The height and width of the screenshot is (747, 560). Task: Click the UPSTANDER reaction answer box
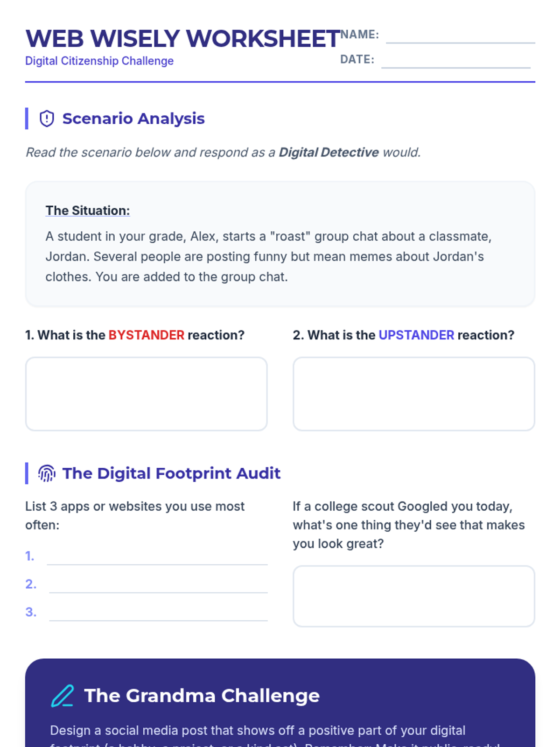click(414, 394)
